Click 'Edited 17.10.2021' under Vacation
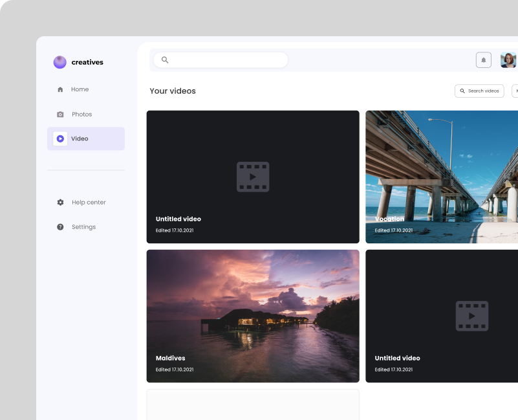The image size is (518, 420). pos(393,230)
